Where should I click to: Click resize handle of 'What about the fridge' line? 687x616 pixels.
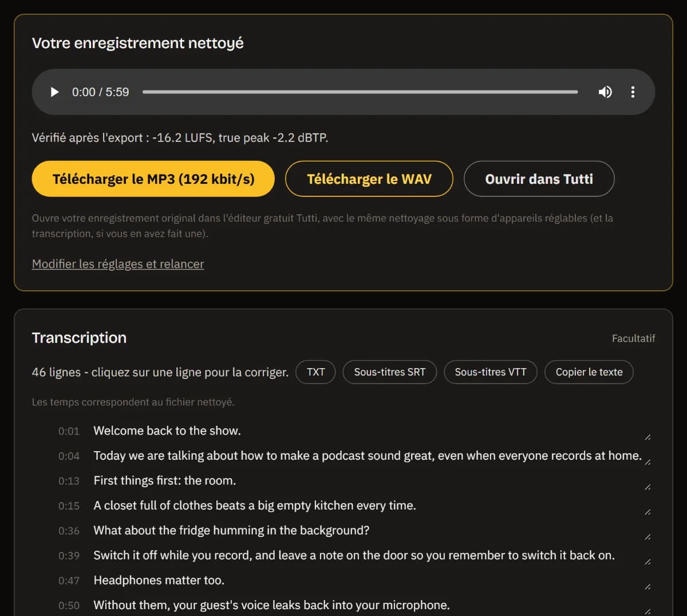point(647,537)
